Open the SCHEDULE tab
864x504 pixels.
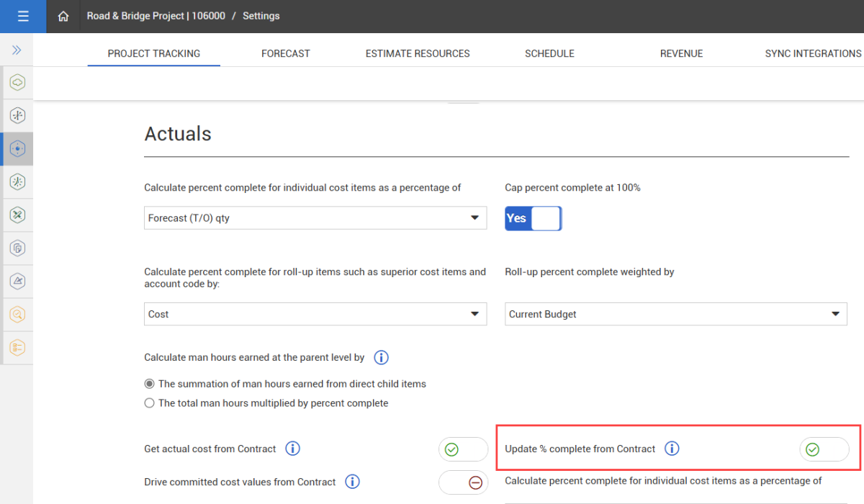pos(549,53)
